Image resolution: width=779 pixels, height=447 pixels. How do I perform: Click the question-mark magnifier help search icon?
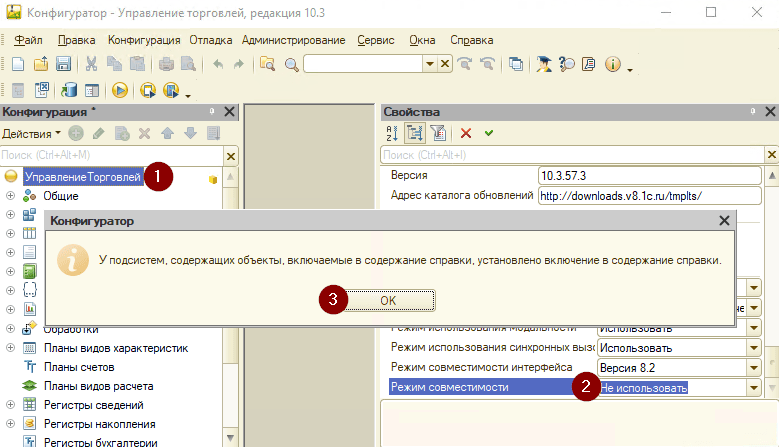[566, 64]
